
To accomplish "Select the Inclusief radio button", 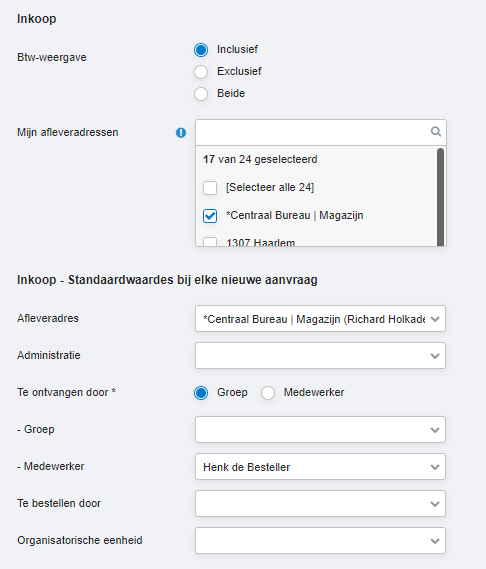I will coord(201,50).
